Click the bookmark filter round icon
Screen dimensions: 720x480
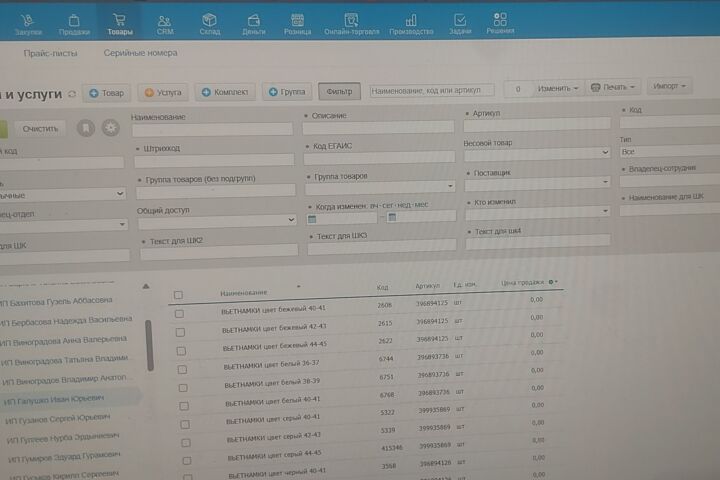tap(85, 128)
